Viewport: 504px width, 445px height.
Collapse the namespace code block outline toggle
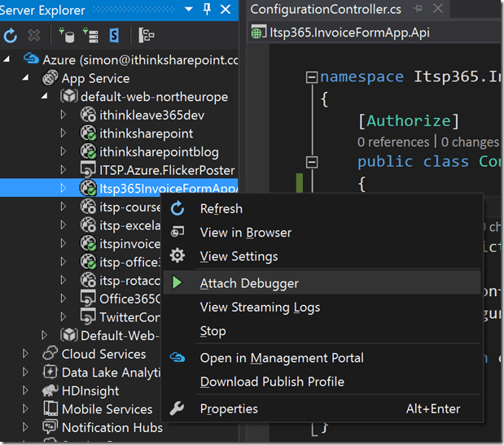[311, 77]
